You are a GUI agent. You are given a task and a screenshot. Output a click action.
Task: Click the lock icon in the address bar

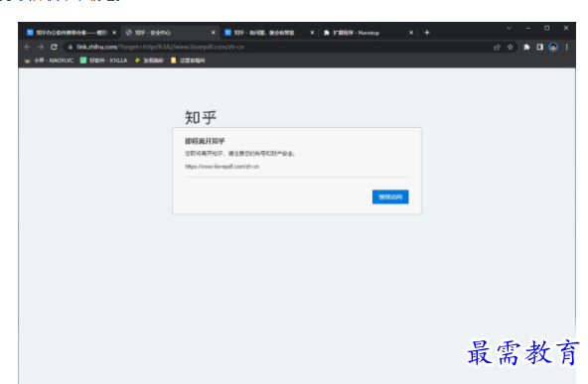70,48
